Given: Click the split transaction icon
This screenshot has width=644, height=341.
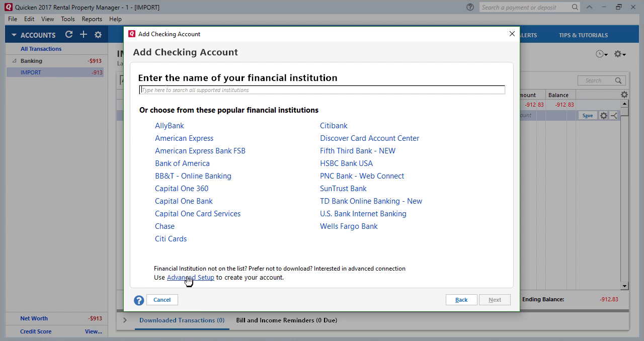Looking at the screenshot, I should pos(614,116).
